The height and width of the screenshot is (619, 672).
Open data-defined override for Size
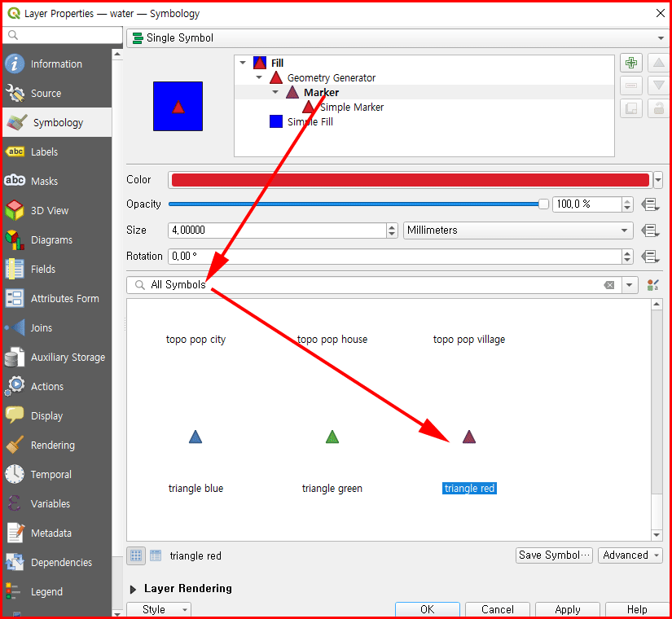(x=650, y=230)
